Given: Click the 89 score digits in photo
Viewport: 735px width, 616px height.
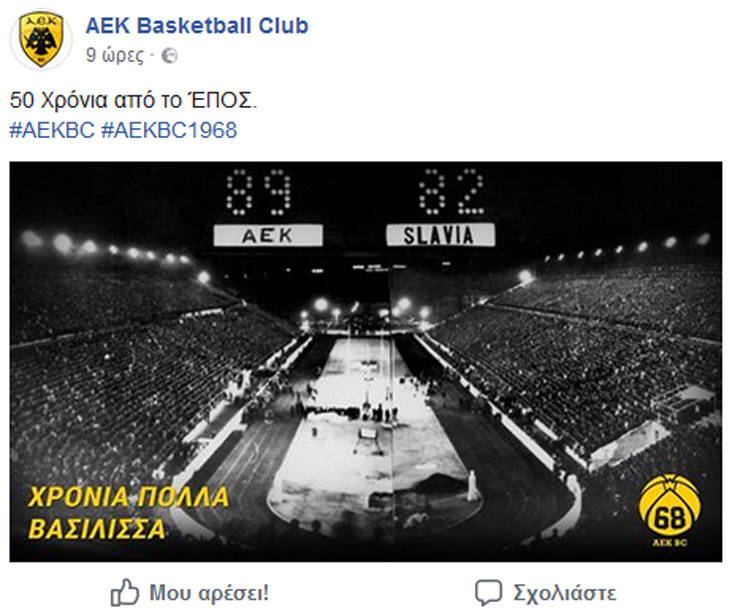Looking at the screenshot, I should [258, 192].
